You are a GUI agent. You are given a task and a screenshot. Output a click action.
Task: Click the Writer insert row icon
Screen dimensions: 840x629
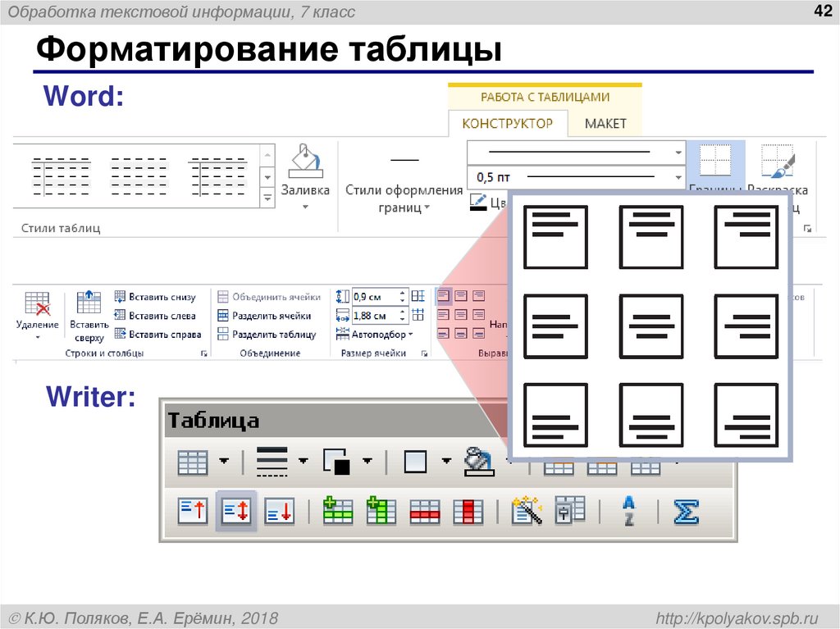(338, 511)
